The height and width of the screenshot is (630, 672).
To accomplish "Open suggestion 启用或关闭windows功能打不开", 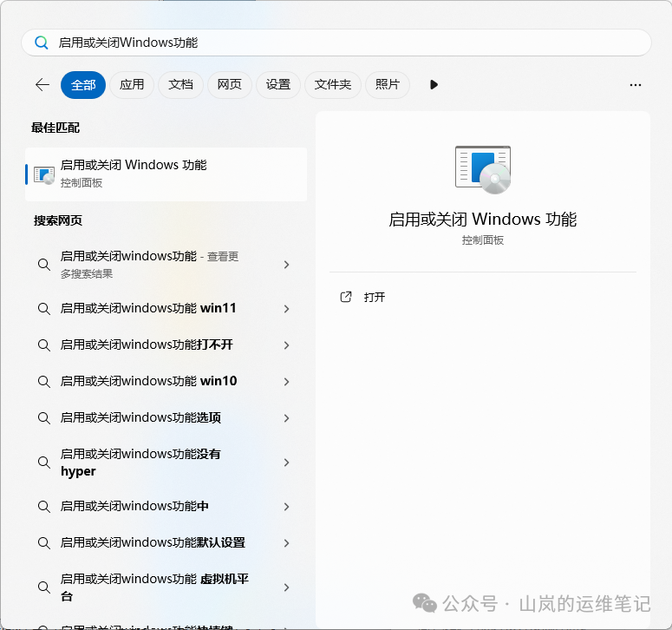I will [166, 345].
